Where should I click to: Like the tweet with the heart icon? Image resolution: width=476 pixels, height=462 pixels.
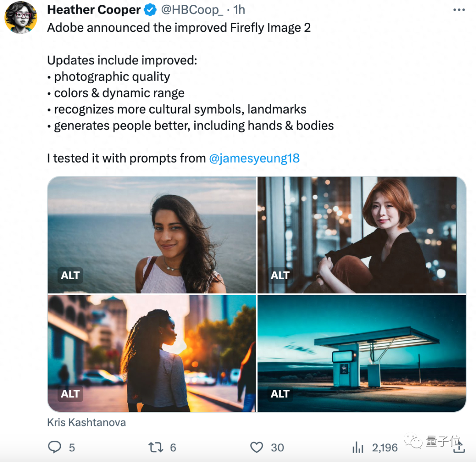coord(257,447)
